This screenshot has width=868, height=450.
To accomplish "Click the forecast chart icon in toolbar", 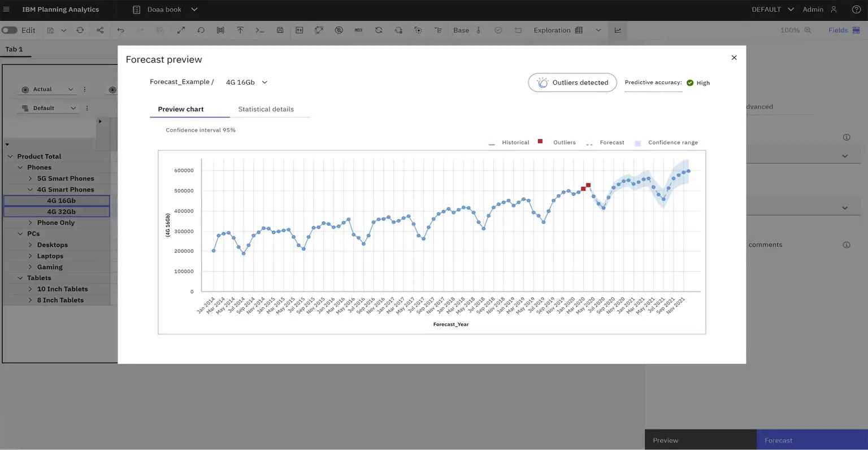I will (x=618, y=30).
